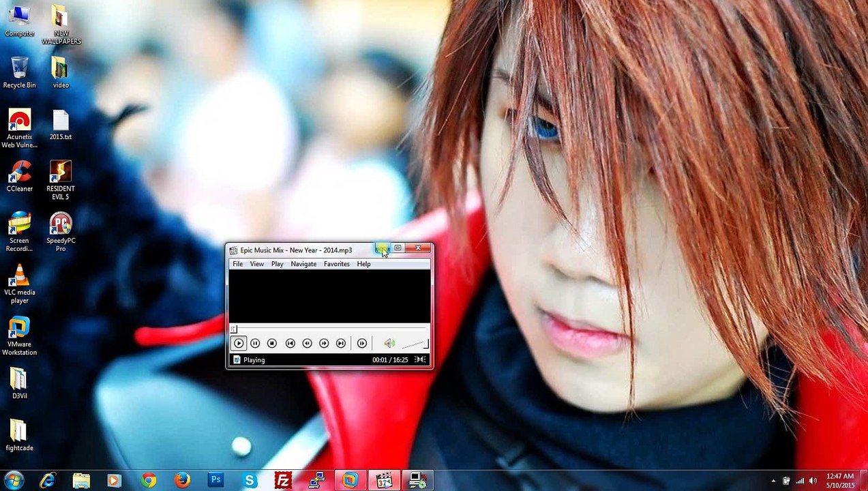Image resolution: width=868 pixels, height=491 pixels.
Task: Click the status bar file-type icon
Action: click(236, 360)
